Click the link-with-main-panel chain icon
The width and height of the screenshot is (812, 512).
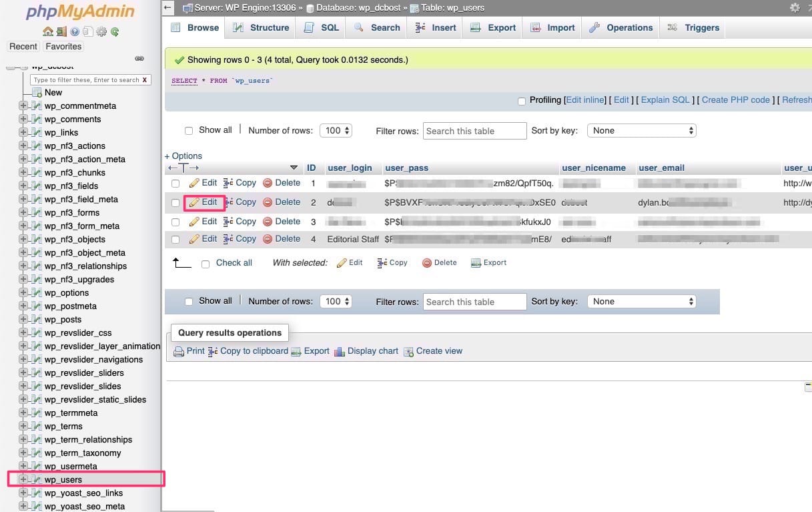[x=139, y=59]
